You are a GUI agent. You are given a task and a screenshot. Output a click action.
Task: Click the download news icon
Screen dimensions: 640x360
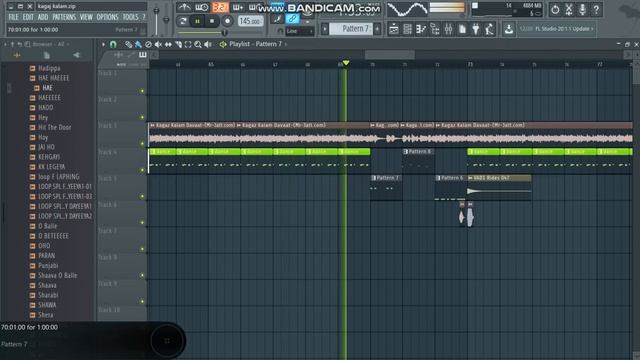coord(509,29)
